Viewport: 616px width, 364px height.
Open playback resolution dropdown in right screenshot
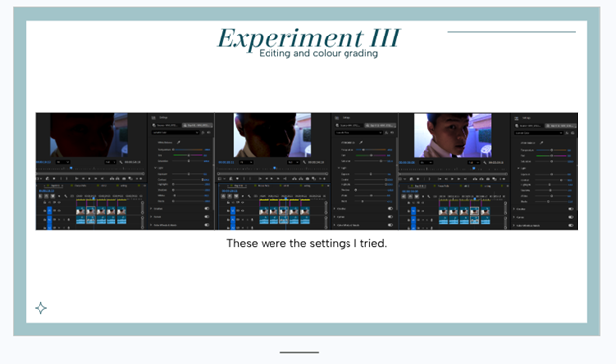[x=474, y=162]
